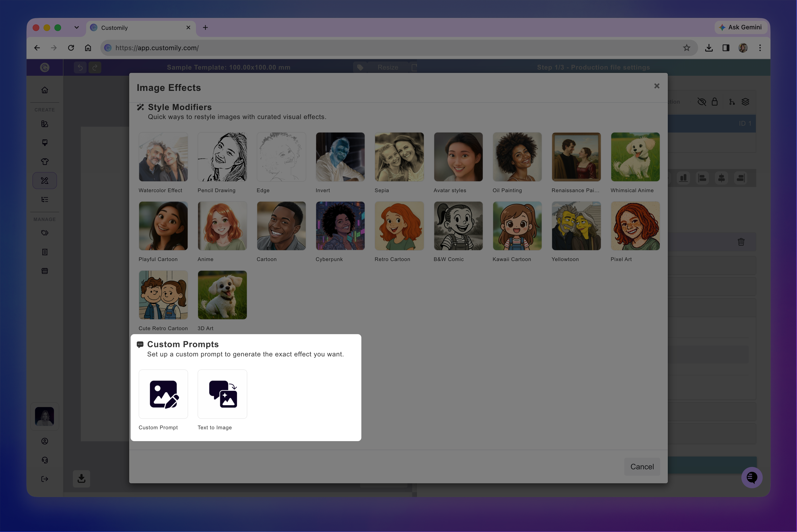This screenshot has height=532, width=797.
Task: Select the B&W Comic style
Action: click(458, 226)
